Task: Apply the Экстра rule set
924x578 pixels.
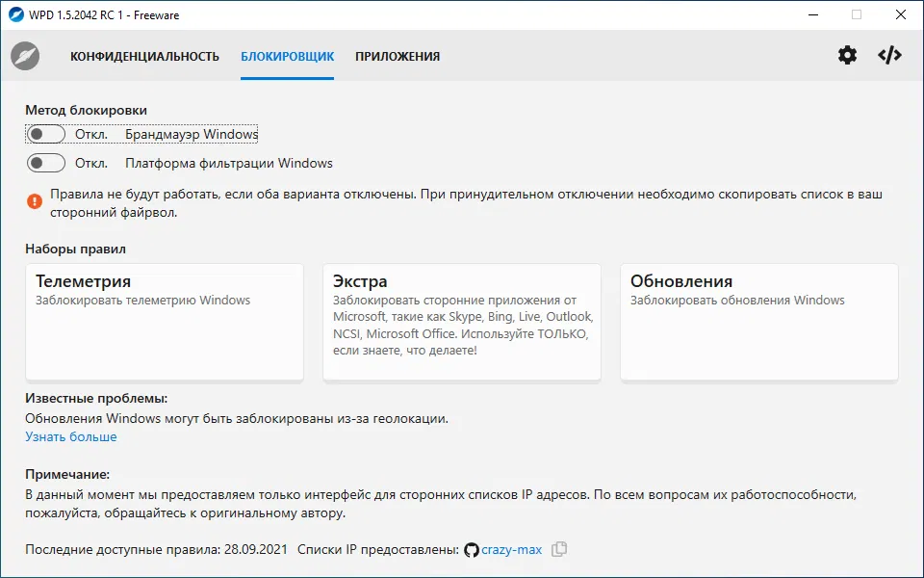Action: (462, 322)
